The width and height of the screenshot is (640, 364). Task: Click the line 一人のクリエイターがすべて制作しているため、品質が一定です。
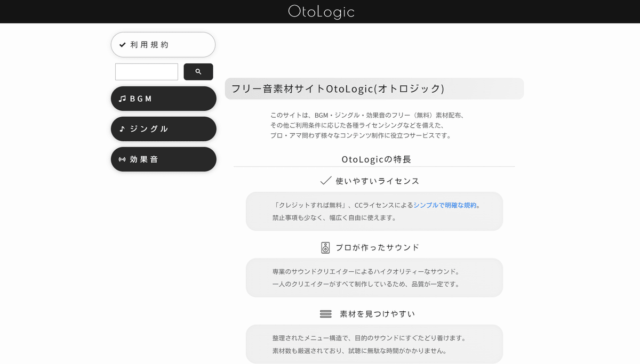(366, 284)
